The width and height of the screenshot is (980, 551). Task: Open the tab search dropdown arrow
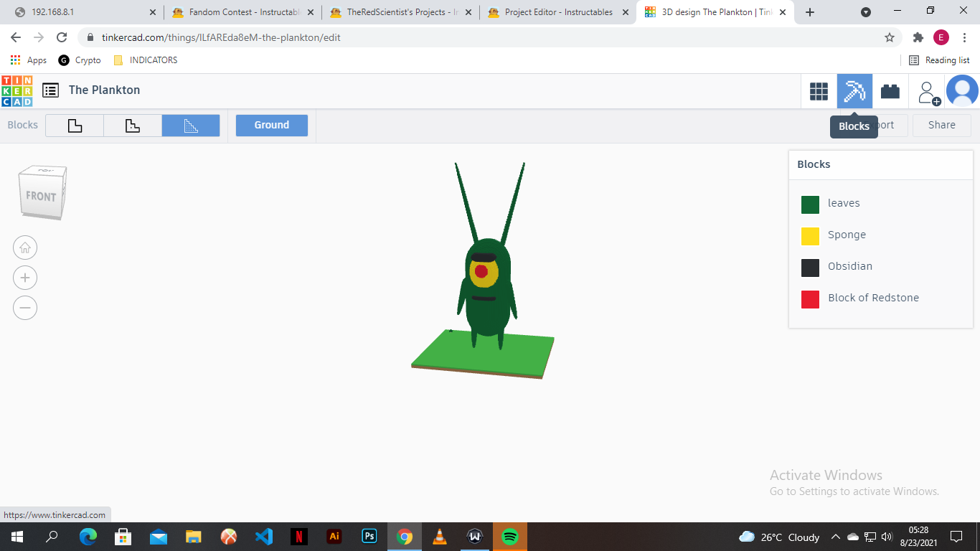point(866,12)
